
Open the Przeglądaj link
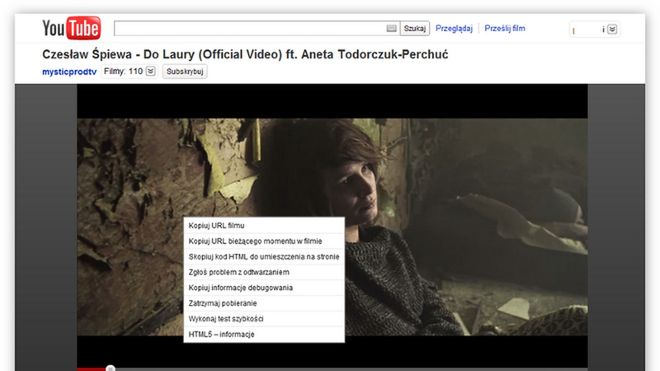pos(454,28)
